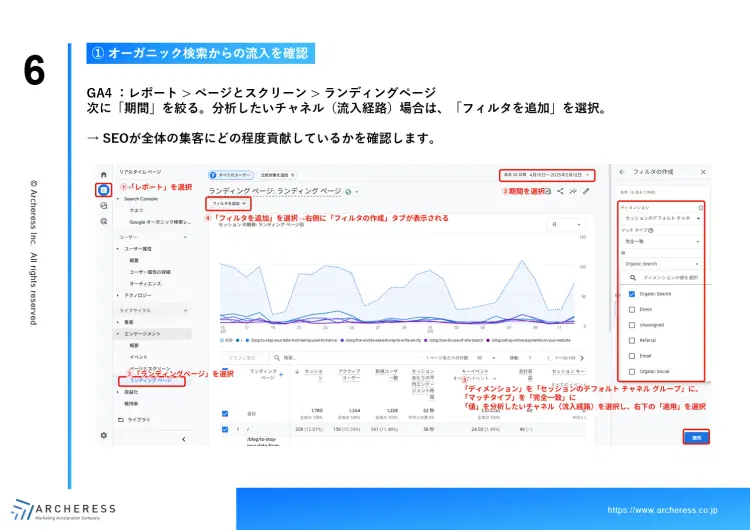Open the Advertising icon in sidebar
Viewport: 750px width, 530px height.
(x=104, y=221)
